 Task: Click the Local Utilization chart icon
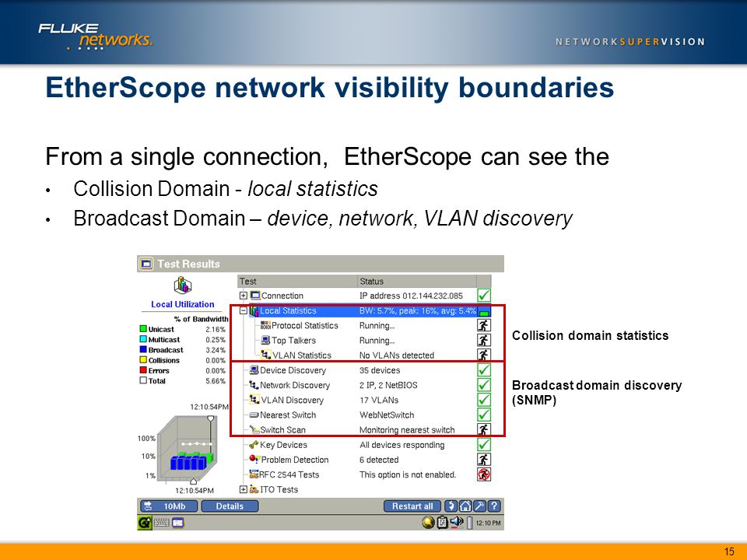click(182, 285)
